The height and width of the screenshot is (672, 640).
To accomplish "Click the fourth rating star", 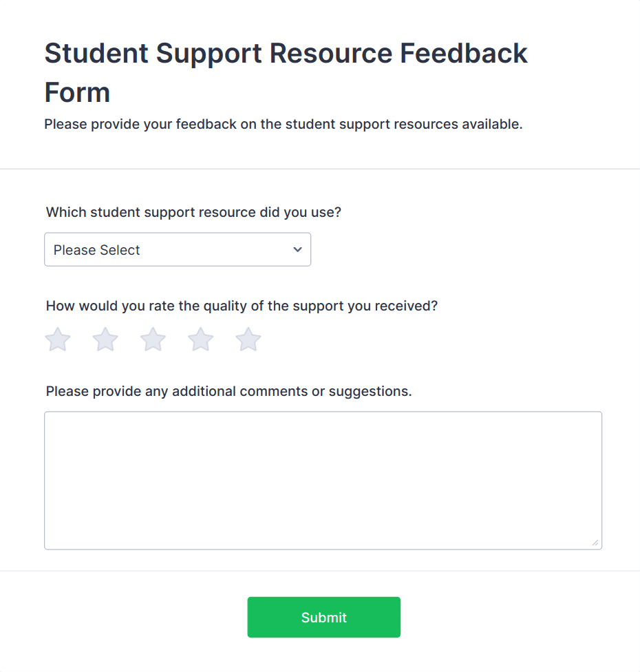I will pyautogui.click(x=201, y=339).
